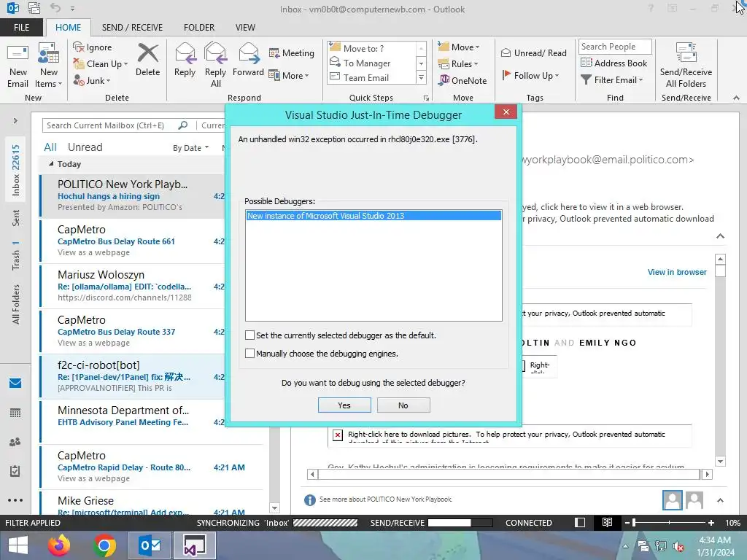Click No in the debugger dialog
This screenshot has width=747, height=560.
click(403, 405)
